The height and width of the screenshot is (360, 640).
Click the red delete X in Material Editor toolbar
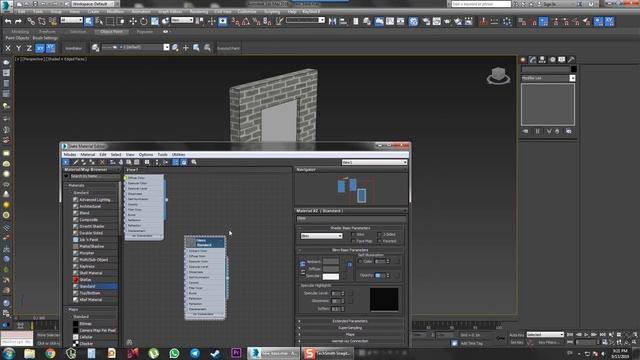point(102,162)
